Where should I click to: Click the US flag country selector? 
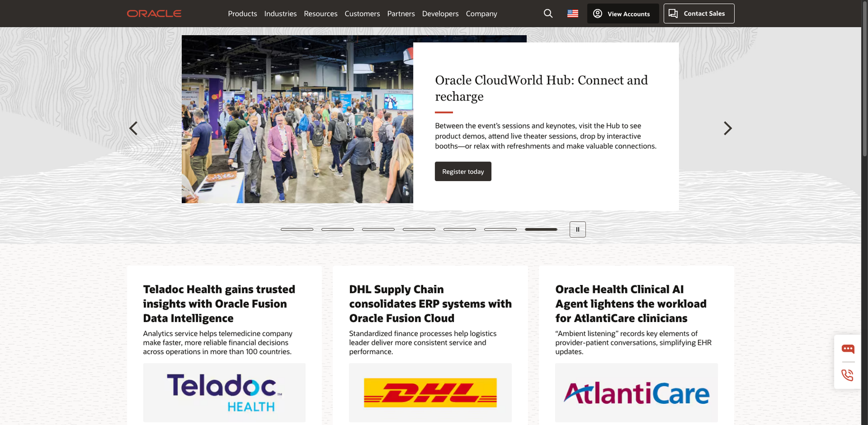point(573,14)
